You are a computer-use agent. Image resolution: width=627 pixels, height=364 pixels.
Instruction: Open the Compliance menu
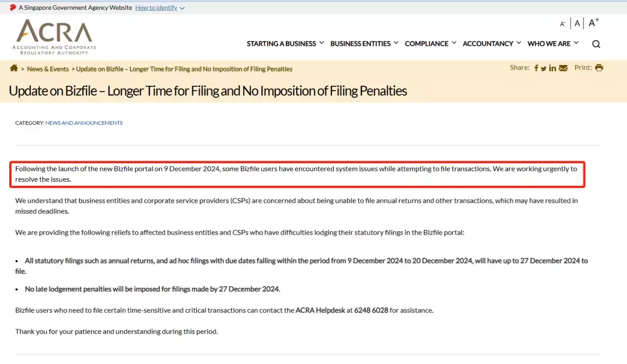coord(426,44)
